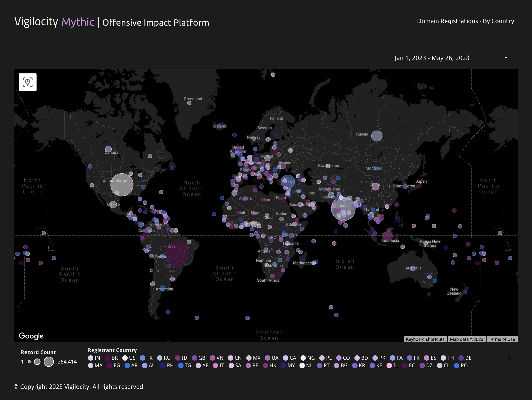Viewport: 532px width, 400px height.
Task: Toggle IN country in the legend
Action: pos(94,358)
